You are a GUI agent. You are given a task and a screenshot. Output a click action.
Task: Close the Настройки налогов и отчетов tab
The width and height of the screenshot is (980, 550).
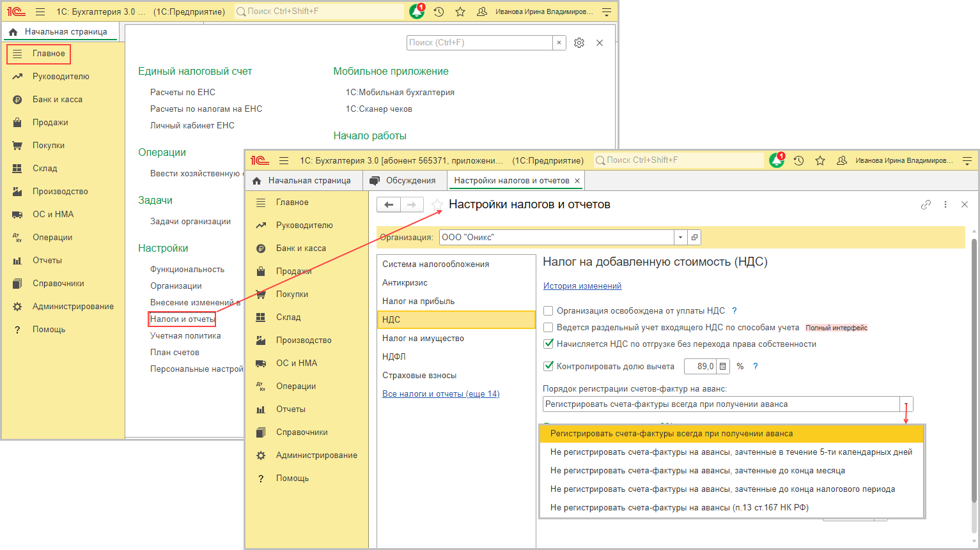tap(577, 181)
